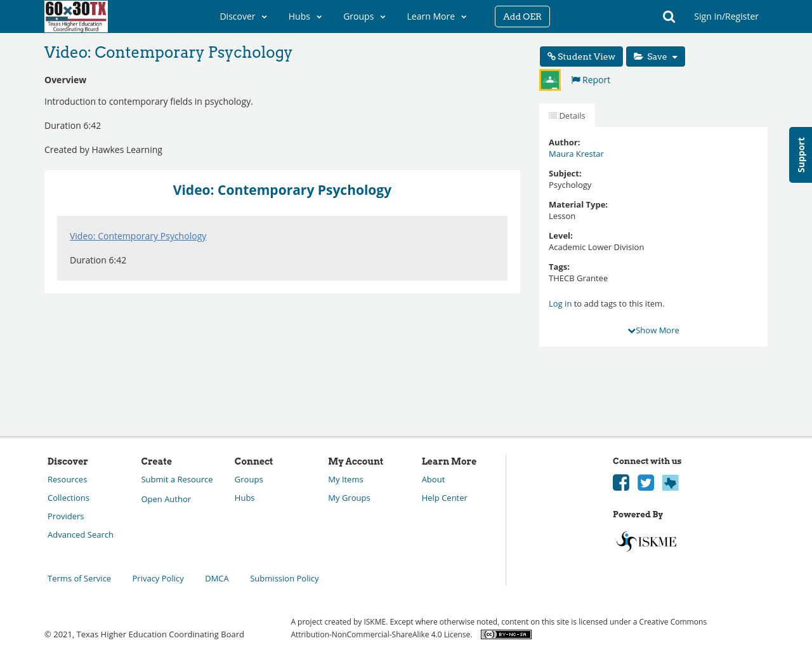The width and height of the screenshot is (812, 650).
Task: Click the Creative Commons license badge
Action: [506, 634]
